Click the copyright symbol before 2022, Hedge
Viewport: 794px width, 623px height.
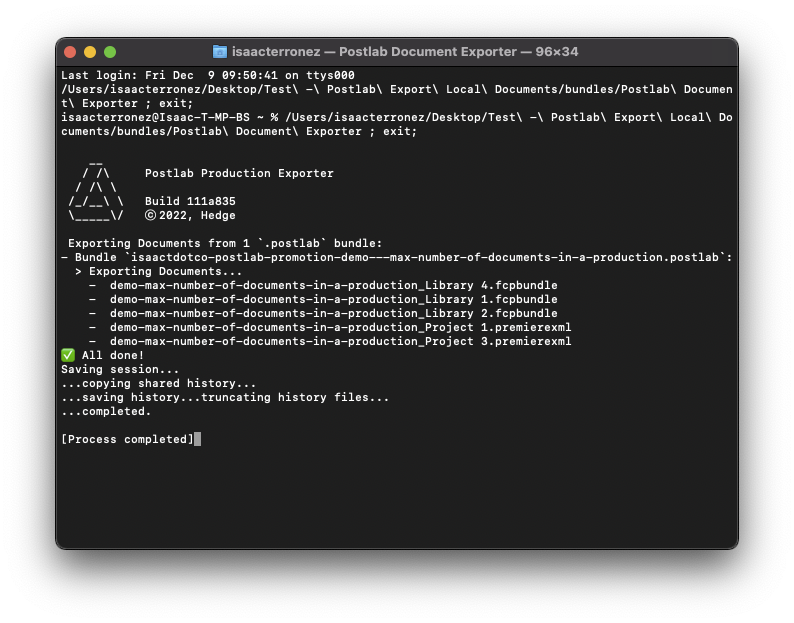coord(150,215)
